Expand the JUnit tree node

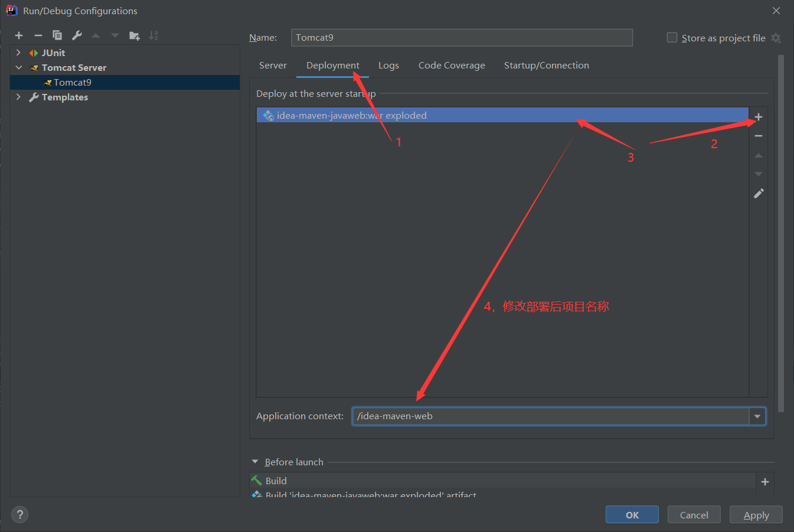(x=18, y=53)
